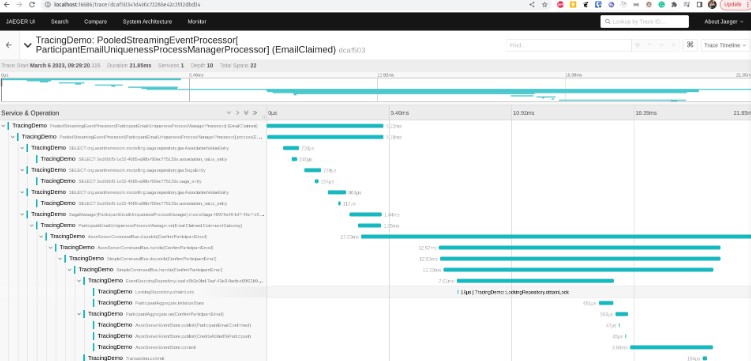Click the 3.68ms AxonServerEventStore.commit bar
Image resolution: width=751 pixels, height=361 pixels.
[671, 347]
